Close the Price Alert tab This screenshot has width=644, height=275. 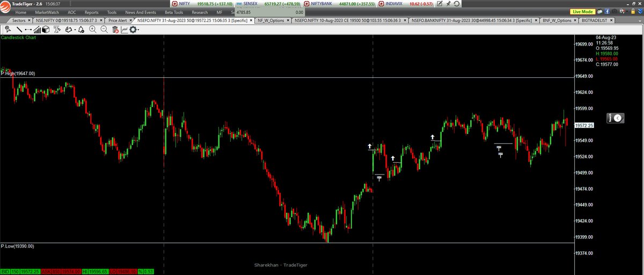(130, 20)
